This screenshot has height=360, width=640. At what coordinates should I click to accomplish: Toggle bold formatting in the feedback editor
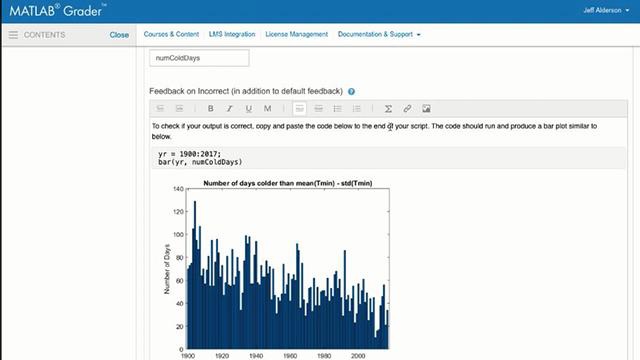[210, 109]
